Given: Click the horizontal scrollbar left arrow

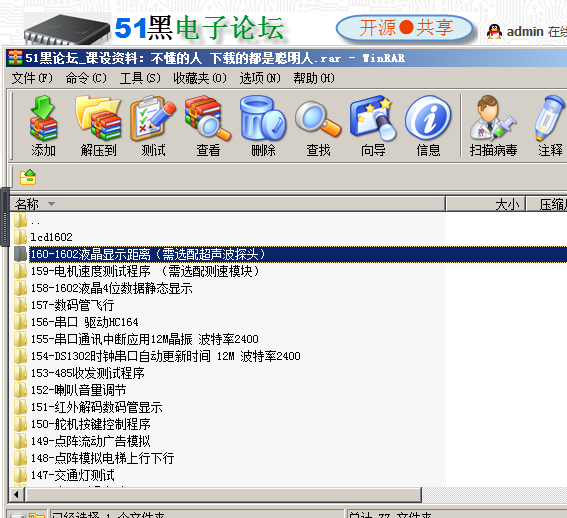Looking at the screenshot, I should point(16,494).
